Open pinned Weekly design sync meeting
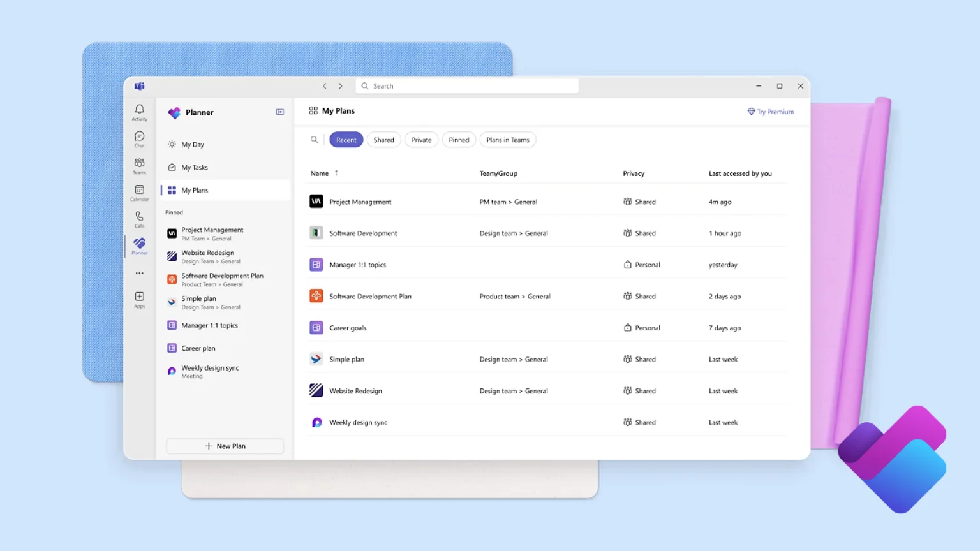Screen dimensions: 980x551 [225, 371]
